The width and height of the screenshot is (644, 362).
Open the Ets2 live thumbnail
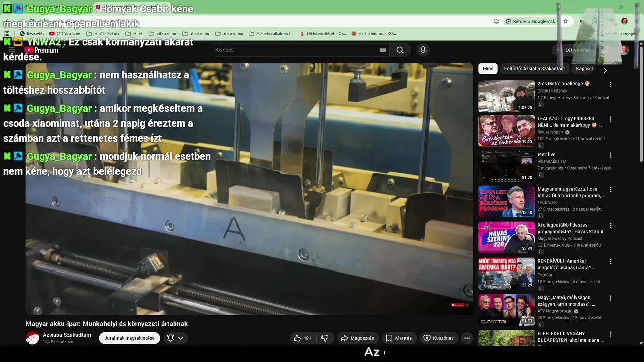point(507,167)
